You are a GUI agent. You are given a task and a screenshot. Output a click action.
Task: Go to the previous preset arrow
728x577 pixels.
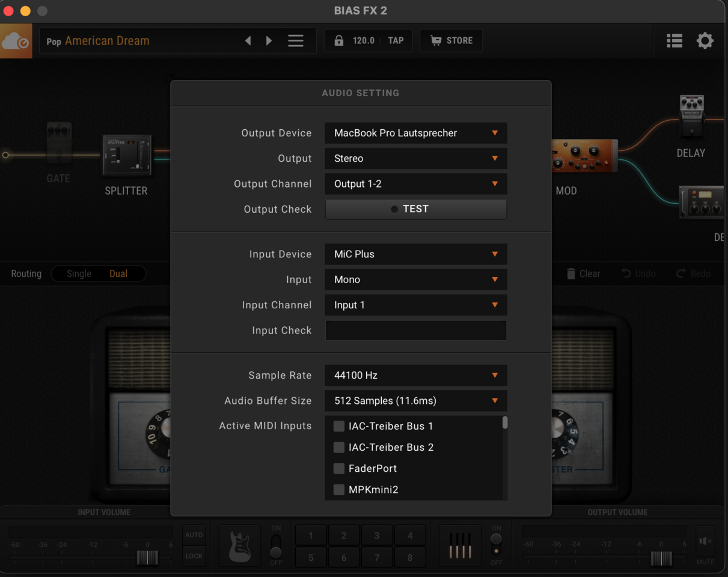248,41
